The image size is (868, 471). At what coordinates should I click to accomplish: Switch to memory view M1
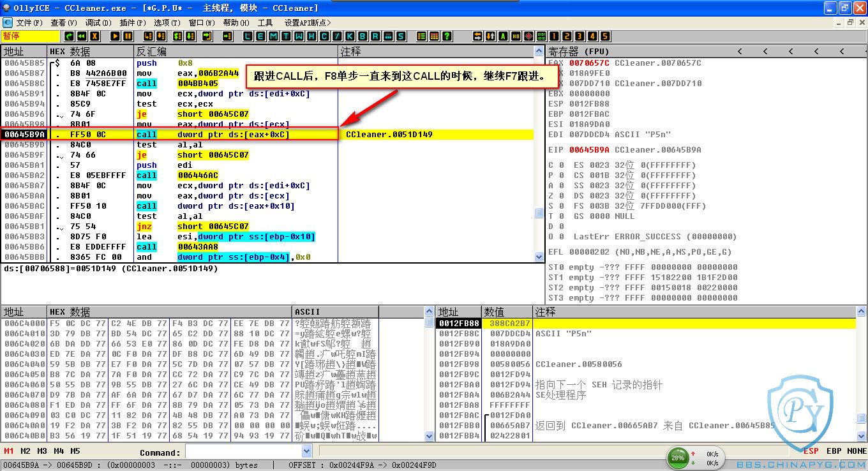click(x=9, y=451)
